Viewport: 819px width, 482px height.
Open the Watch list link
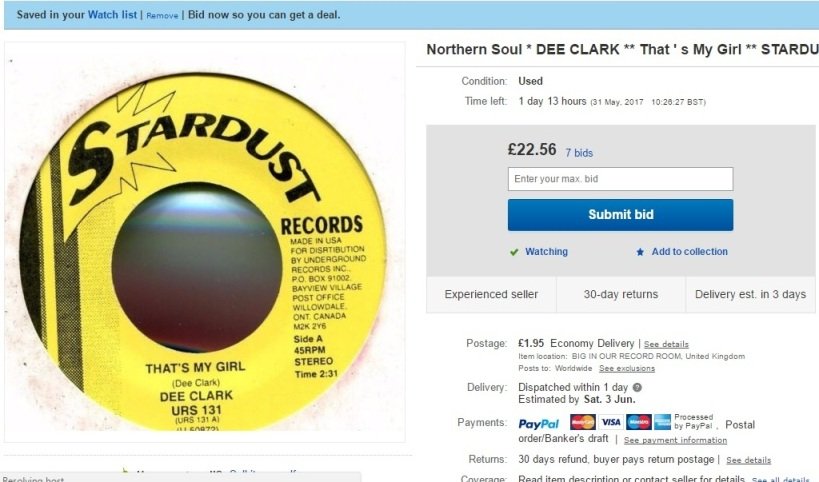tap(112, 15)
